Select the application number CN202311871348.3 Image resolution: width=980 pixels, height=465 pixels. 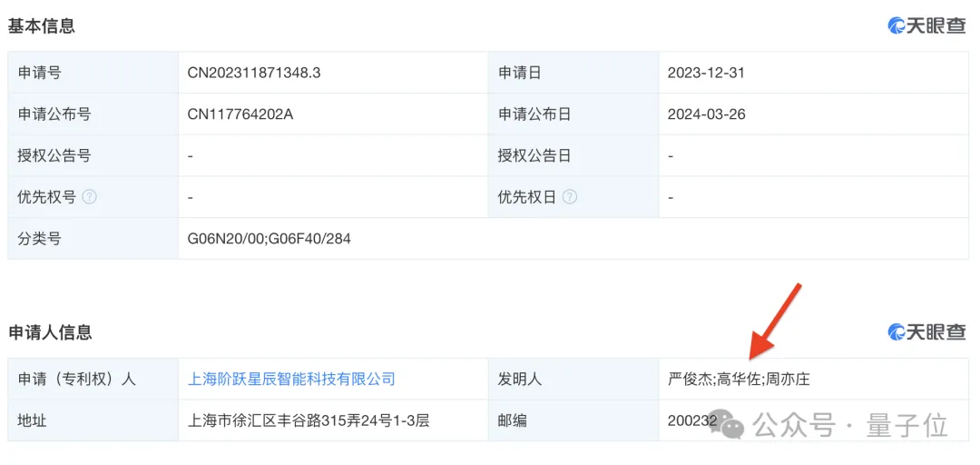coord(253,73)
